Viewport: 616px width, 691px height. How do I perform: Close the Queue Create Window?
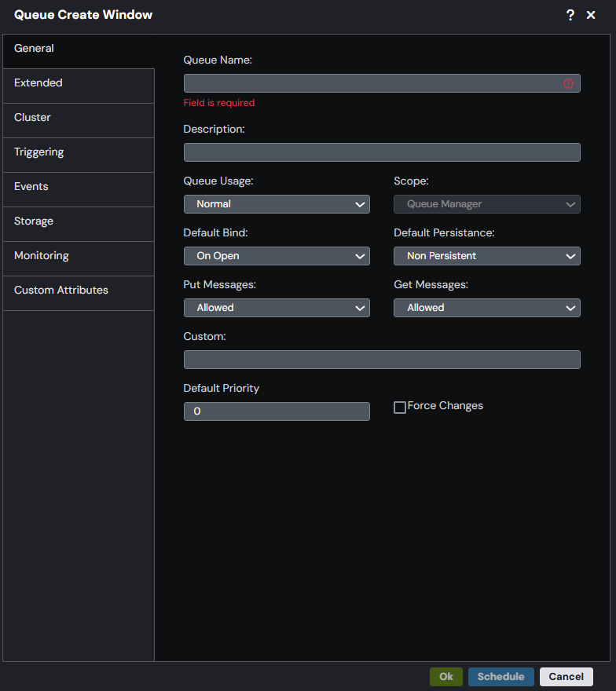pyautogui.click(x=591, y=15)
